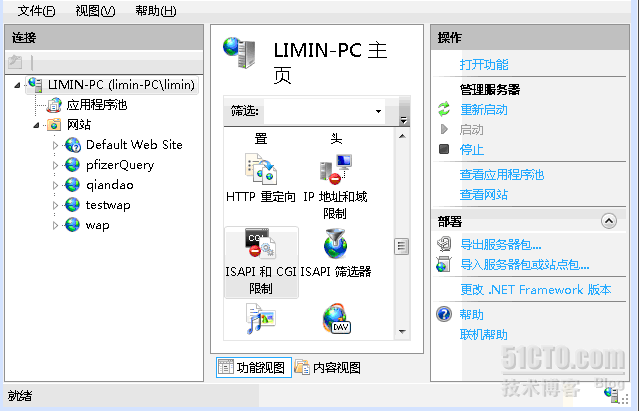Click the Default Web Site globe icon
This screenshot has width=639, height=411.
tap(73, 145)
